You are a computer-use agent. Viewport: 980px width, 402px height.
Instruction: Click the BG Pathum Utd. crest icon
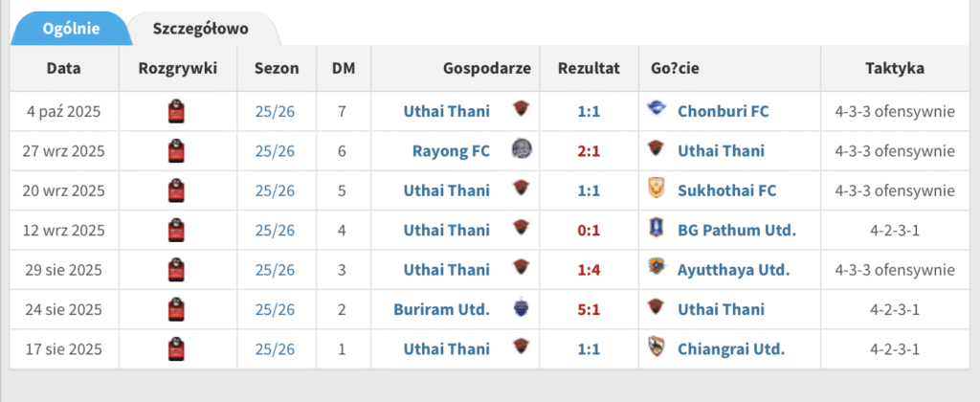point(656,229)
